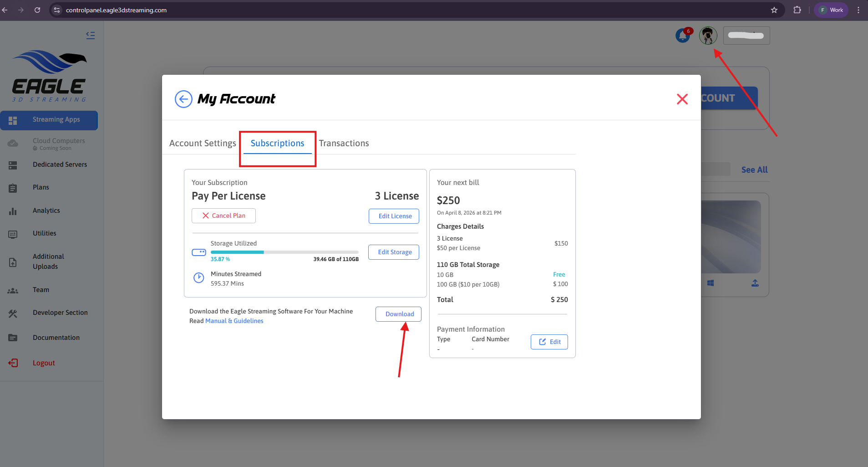Click the user profile avatar
The image size is (868, 467).
pos(708,36)
